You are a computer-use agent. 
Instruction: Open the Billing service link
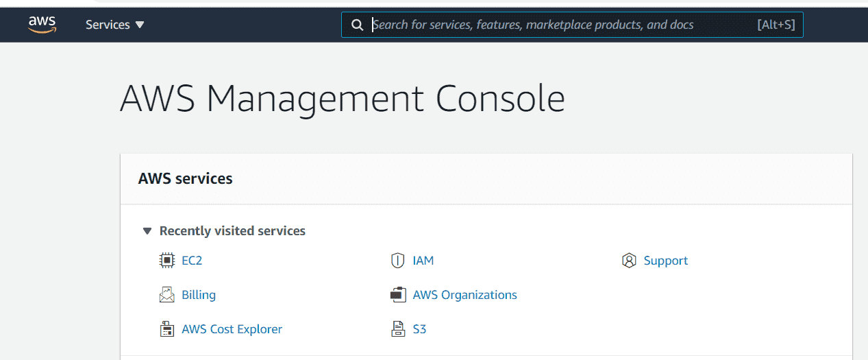tap(199, 295)
